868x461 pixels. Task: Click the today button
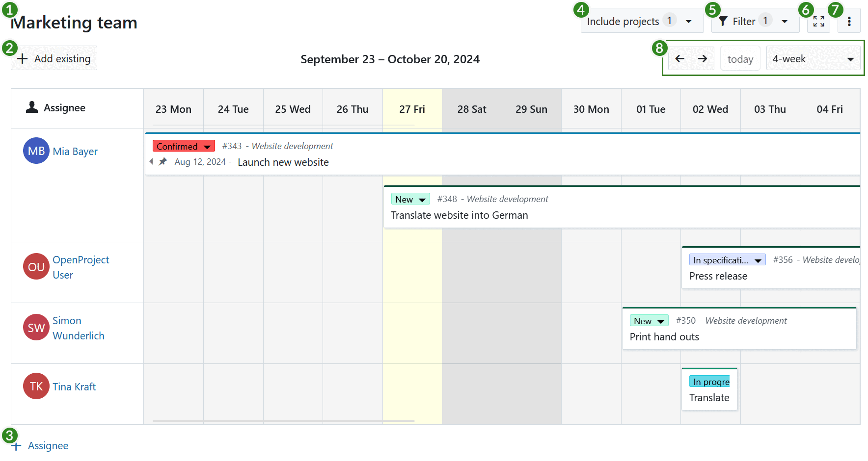point(740,58)
